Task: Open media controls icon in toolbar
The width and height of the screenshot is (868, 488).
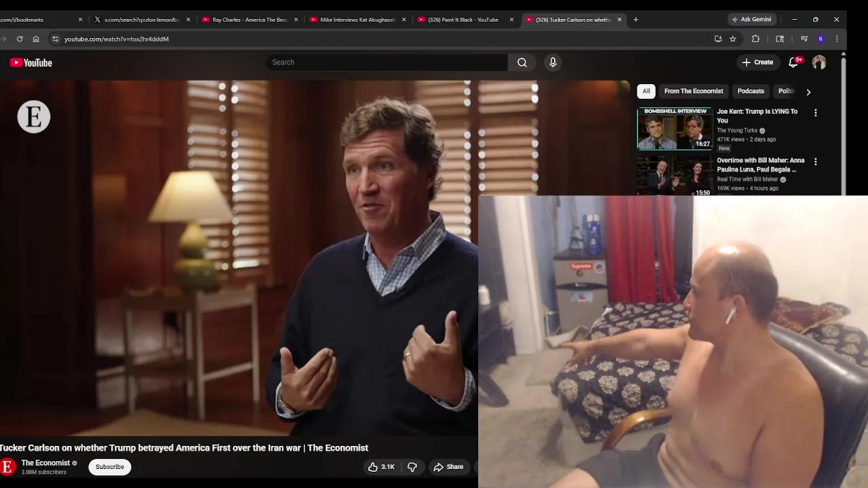Action: pos(804,39)
